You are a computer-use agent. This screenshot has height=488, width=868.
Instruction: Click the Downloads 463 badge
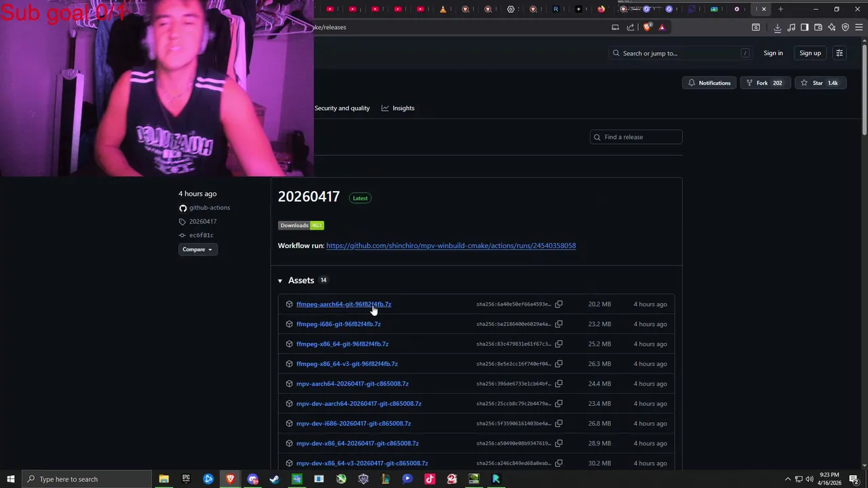point(301,225)
